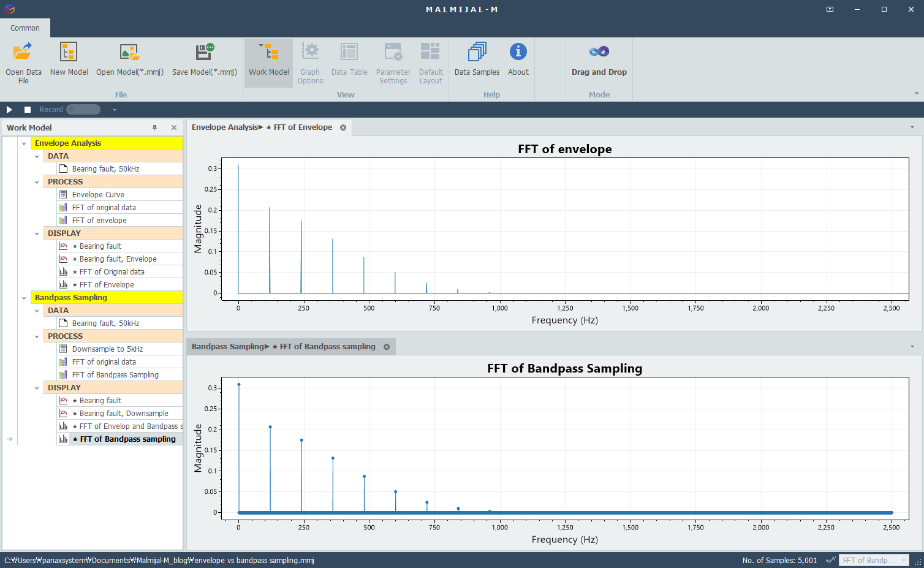Viewport: 924px width, 568px height.
Task: Toggle the Work Model view button
Action: tap(268, 62)
